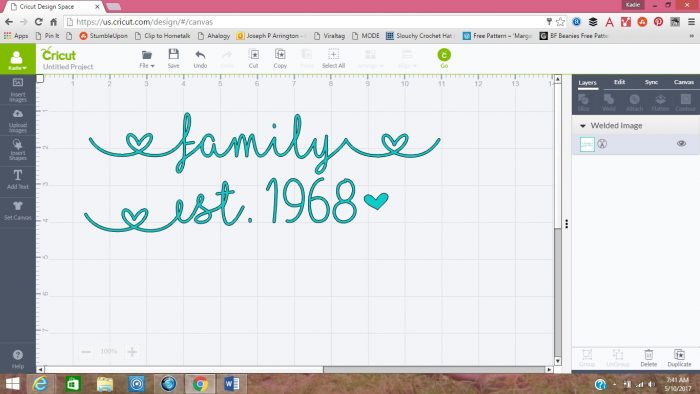This screenshot has width=700, height=394.
Task: Open the Apps bookmarks shortcut
Action: point(16,36)
